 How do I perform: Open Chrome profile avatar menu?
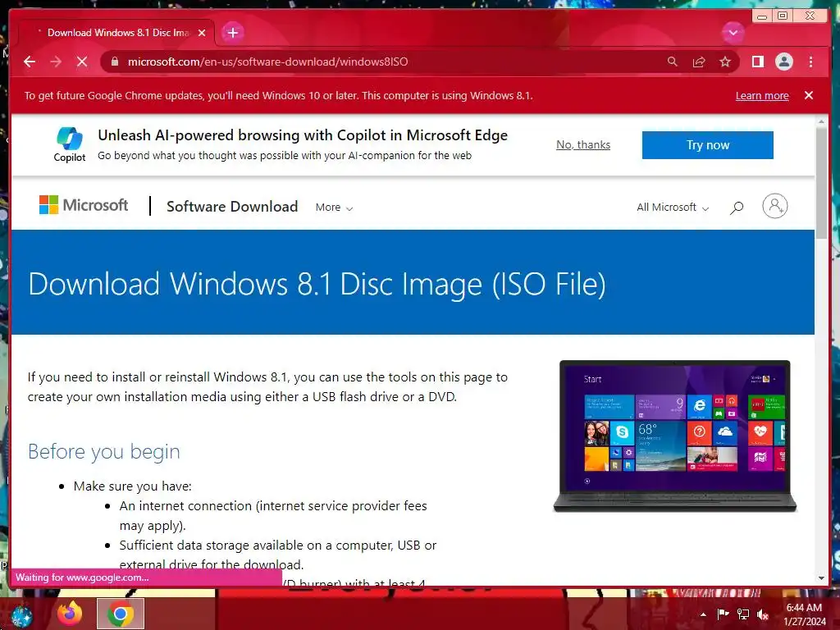pyautogui.click(x=783, y=62)
